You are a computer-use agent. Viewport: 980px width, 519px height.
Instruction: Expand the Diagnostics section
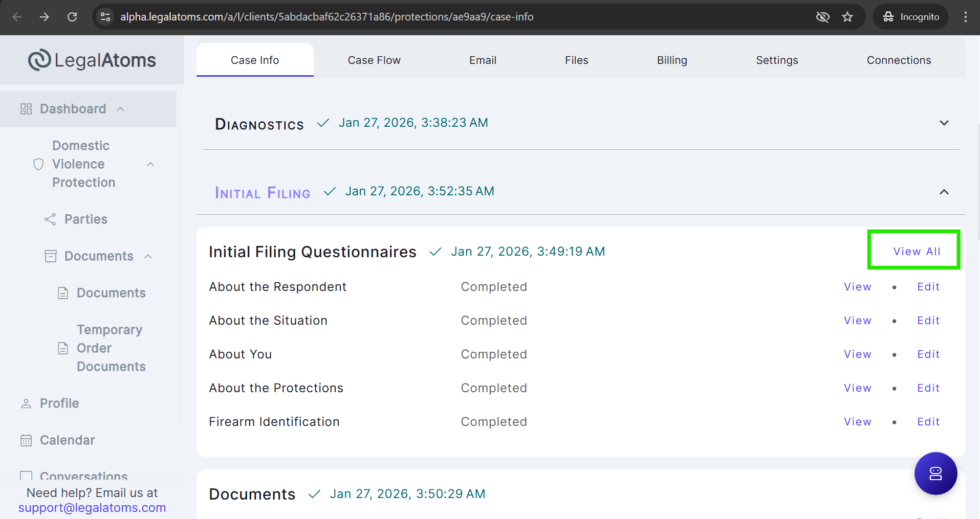(x=944, y=123)
